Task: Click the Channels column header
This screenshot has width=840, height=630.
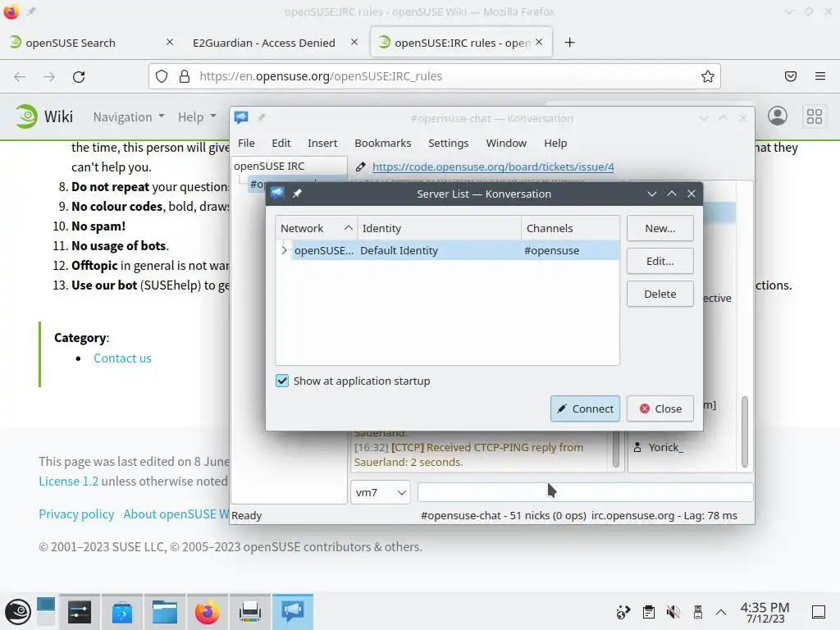Action: pyautogui.click(x=570, y=228)
